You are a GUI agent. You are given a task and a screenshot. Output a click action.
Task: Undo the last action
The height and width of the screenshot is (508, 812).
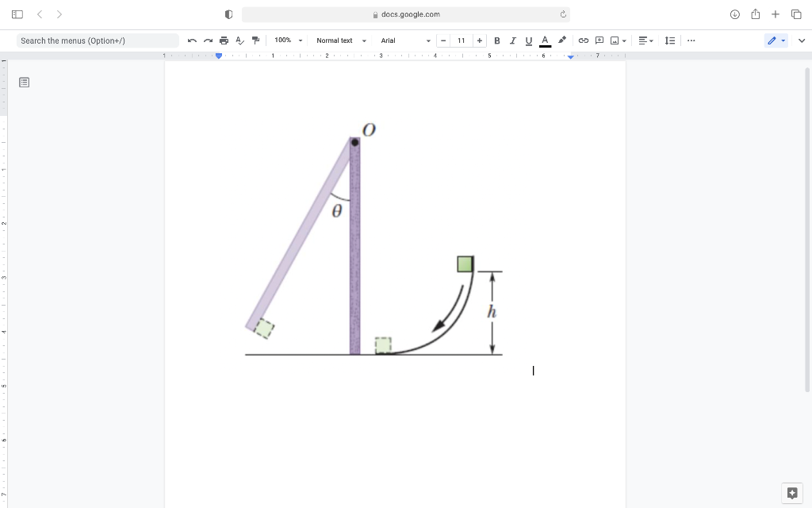tap(192, 40)
